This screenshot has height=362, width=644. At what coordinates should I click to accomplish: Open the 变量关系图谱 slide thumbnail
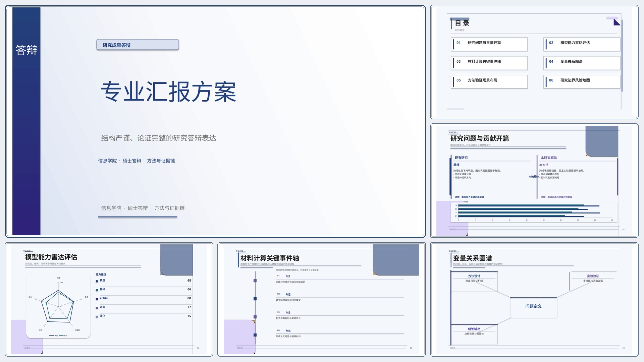tap(534, 299)
